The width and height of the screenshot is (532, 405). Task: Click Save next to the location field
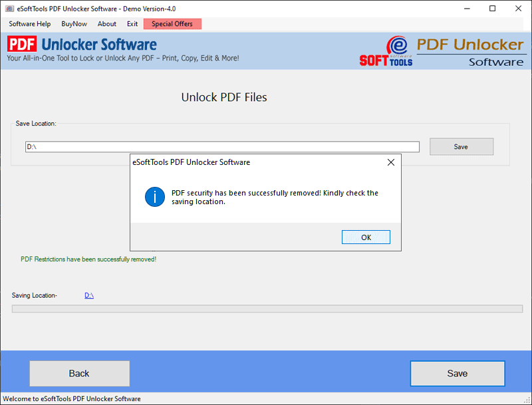(461, 146)
